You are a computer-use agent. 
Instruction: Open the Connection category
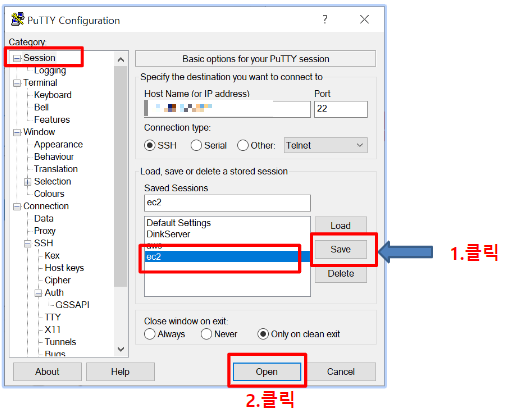[46, 206]
